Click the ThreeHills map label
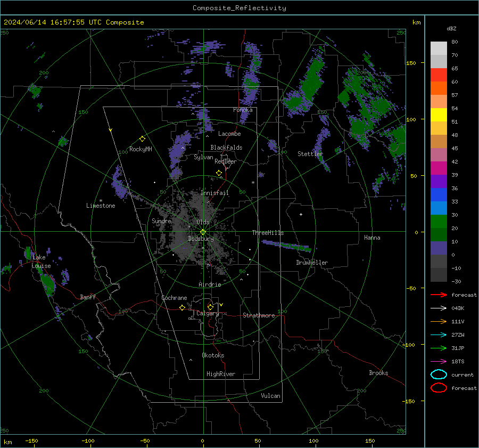 click(x=268, y=233)
